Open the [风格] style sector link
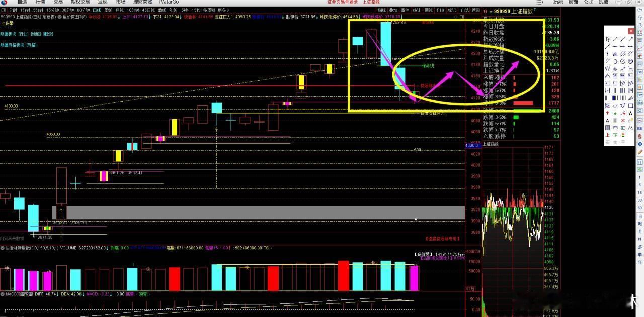The width and height of the screenshot is (644, 317). [32, 45]
